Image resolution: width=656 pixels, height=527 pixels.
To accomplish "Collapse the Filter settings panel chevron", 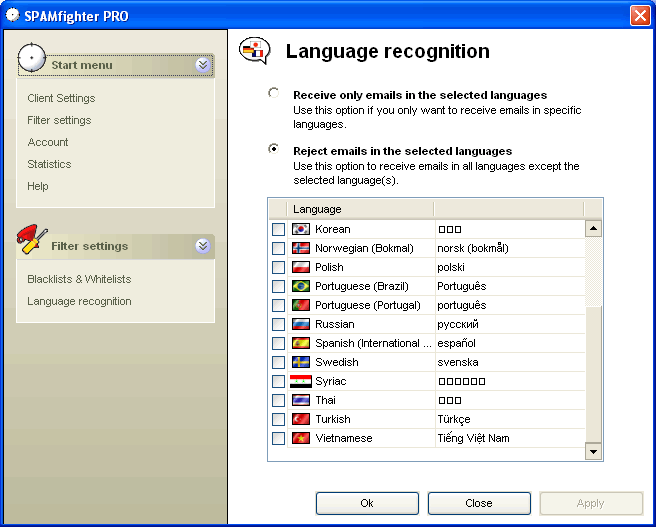I will (203, 246).
